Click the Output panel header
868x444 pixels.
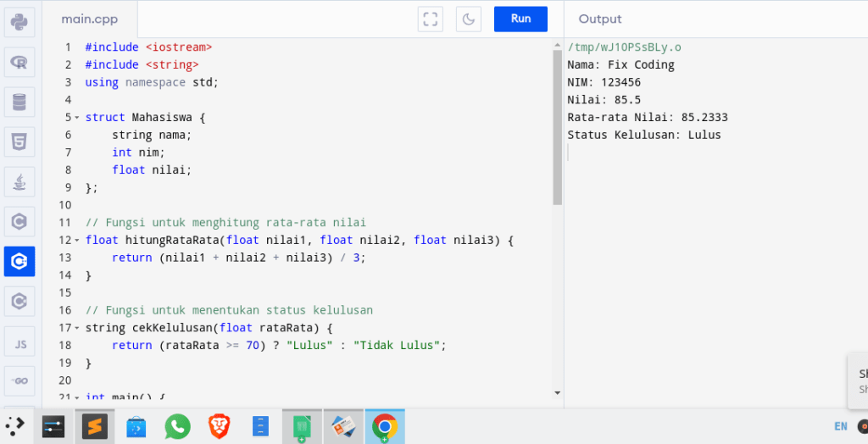(600, 19)
